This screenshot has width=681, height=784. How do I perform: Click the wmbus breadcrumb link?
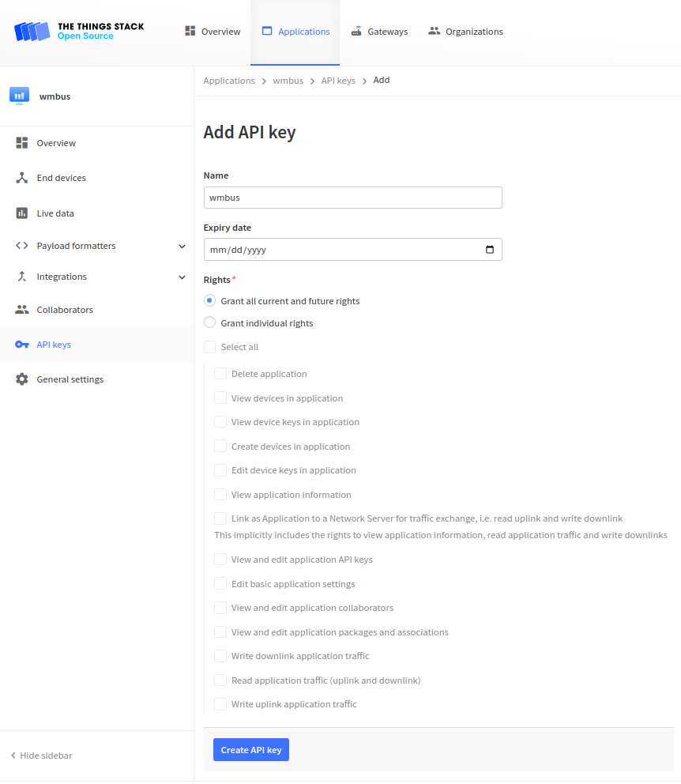pos(288,80)
